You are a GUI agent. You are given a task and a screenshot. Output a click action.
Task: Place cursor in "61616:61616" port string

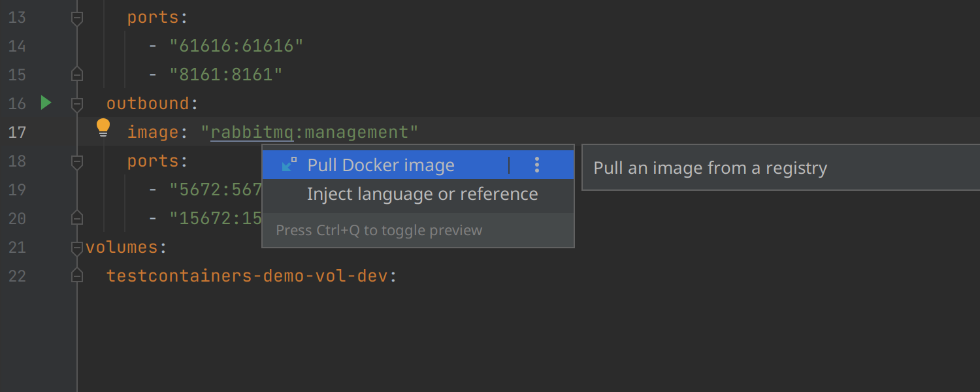[237, 46]
